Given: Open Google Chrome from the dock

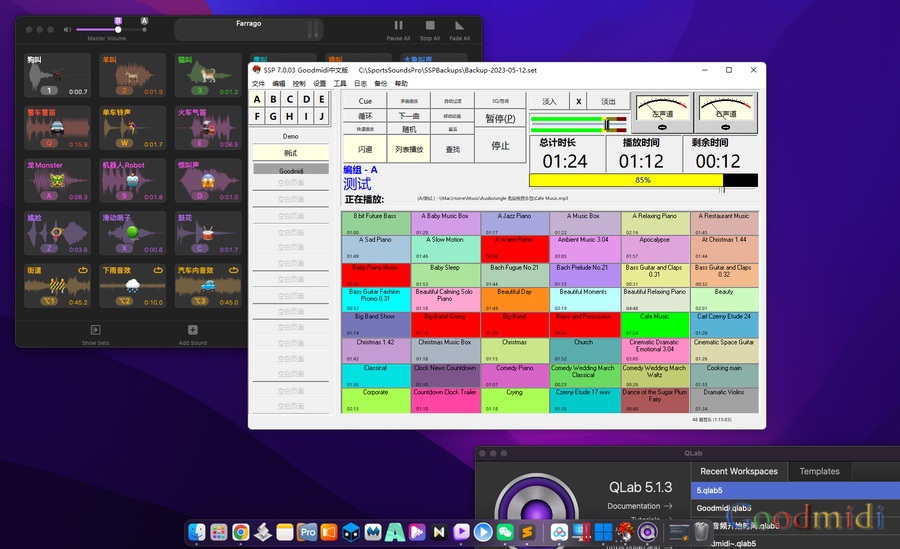Looking at the screenshot, I should (240, 532).
